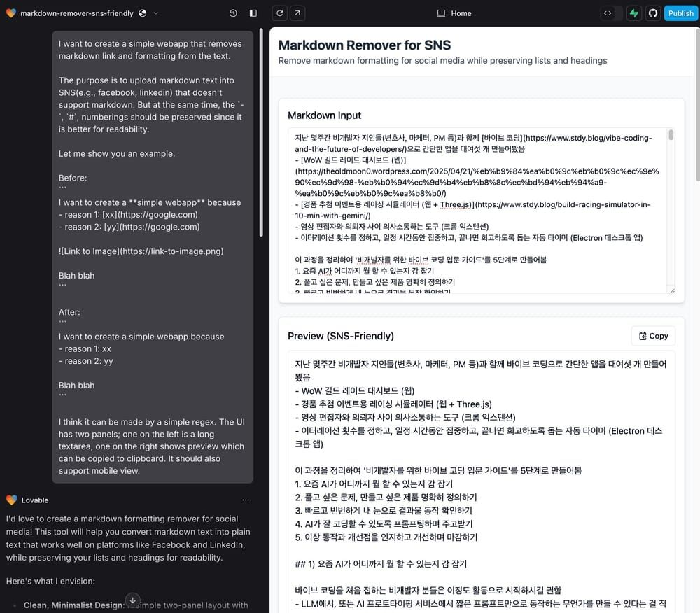This screenshot has width=700, height=613.
Task: Click the 'Before:' line in user prompt
Action: pos(73,178)
